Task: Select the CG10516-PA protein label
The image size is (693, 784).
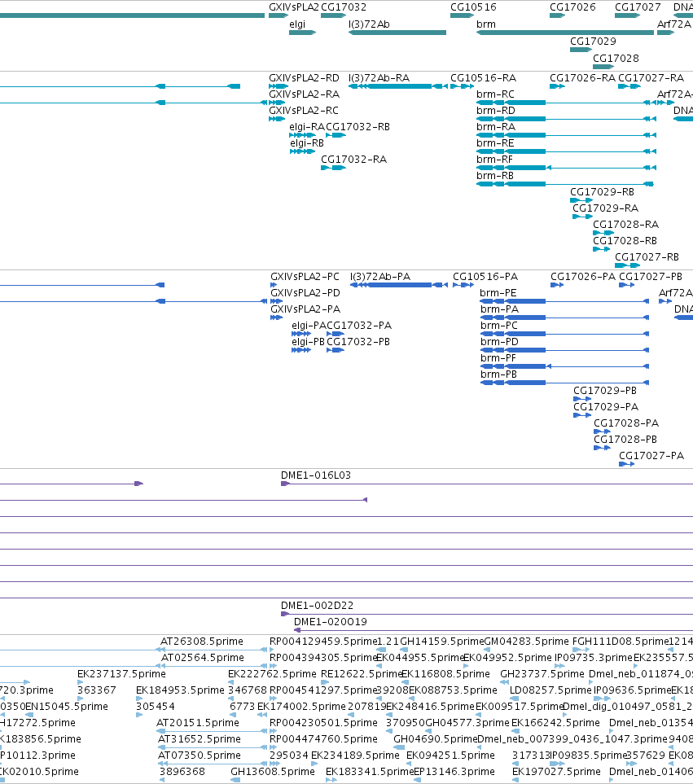Action: pos(485,277)
